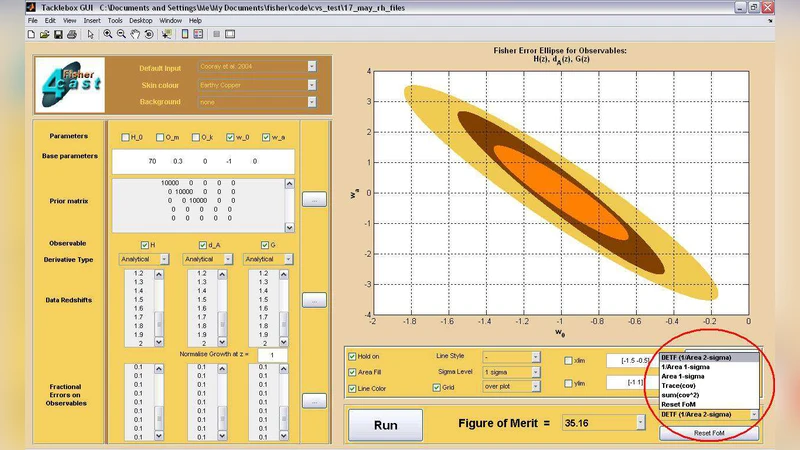Open the Insert menu
Screen dimensions: 800x450
point(92,20)
